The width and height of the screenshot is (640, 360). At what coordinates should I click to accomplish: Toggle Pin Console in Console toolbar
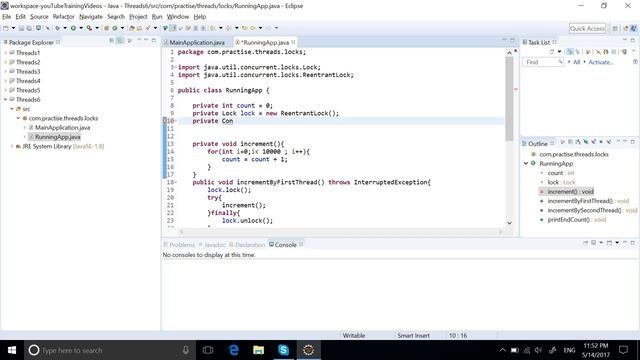click(x=585, y=243)
